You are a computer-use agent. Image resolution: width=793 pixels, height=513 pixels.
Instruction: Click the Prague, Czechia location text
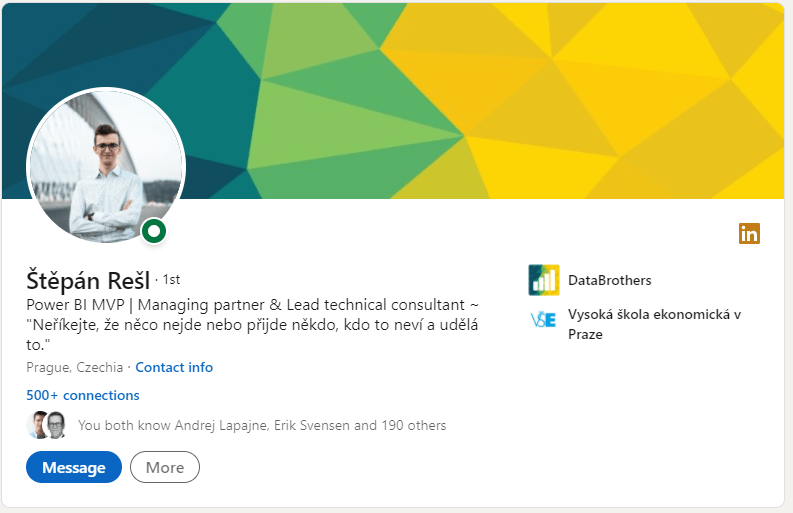click(x=75, y=367)
